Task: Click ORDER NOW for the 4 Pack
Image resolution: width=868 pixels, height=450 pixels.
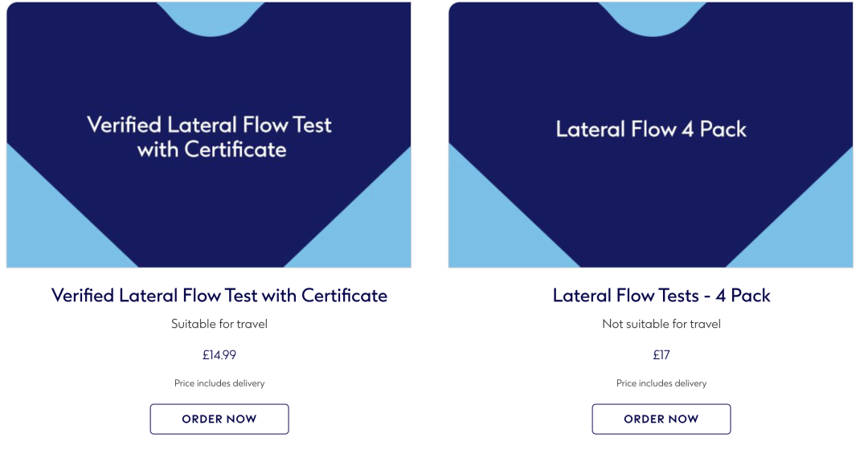Action: tap(661, 419)
